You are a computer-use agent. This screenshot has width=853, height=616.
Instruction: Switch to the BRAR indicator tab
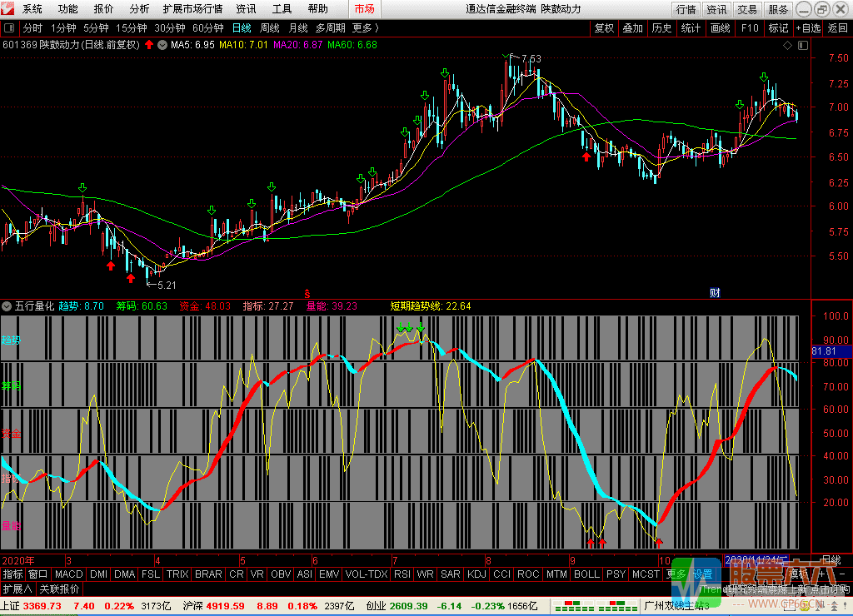pos(208,574)
